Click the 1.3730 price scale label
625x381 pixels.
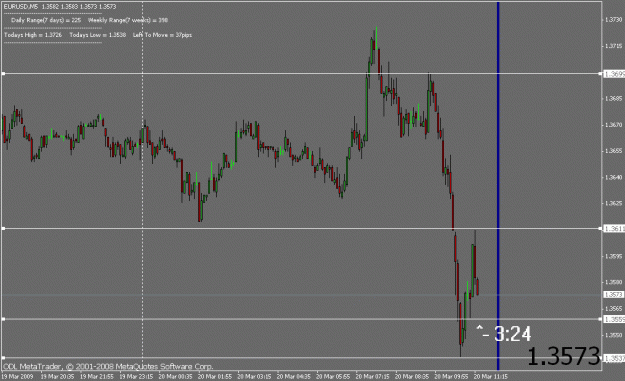click(x=613, y=20)
